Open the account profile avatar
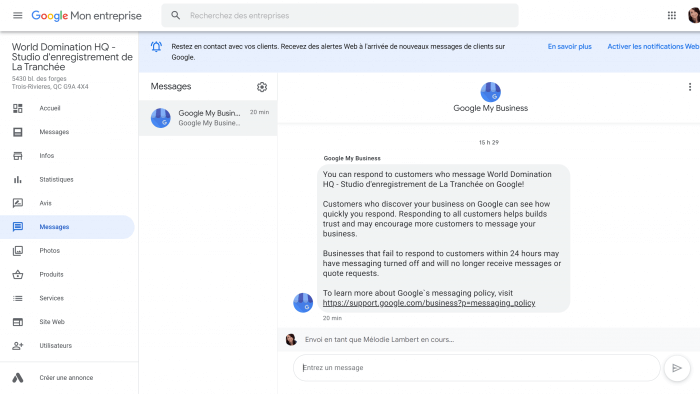This screenshot has height=394, width=700. (694, 16)
